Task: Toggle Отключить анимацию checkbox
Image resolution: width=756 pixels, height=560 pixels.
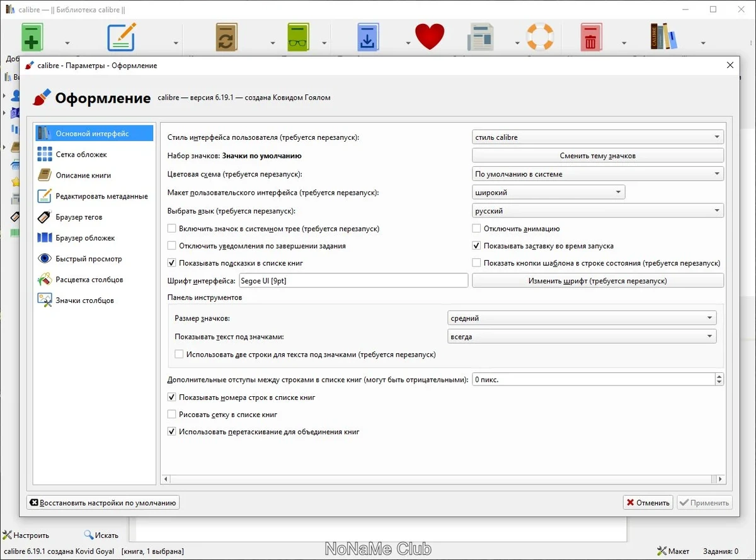Action: pos(477,229)
